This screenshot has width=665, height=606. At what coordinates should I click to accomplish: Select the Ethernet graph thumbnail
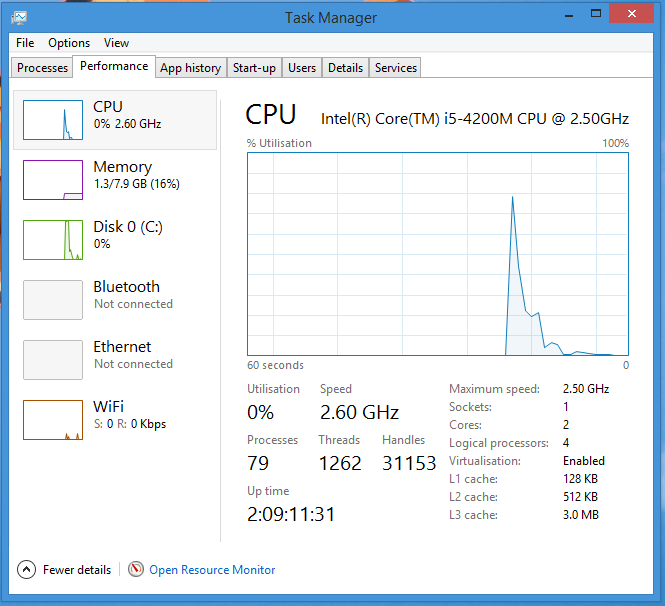click(x=53, y=360)
